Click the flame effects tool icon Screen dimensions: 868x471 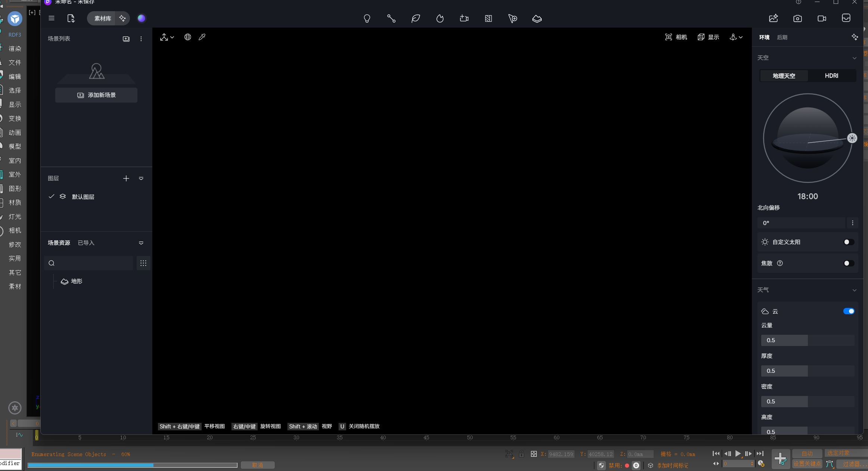440,19
